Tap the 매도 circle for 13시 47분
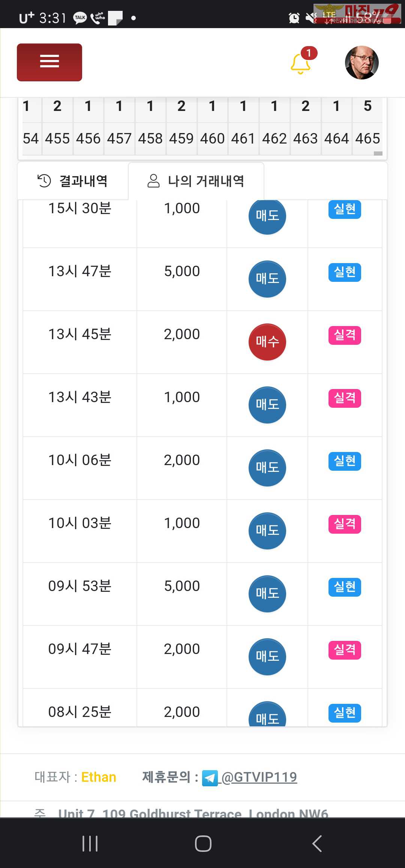The width and height of the screenshot is (405, 868). [x=267, y=279]
